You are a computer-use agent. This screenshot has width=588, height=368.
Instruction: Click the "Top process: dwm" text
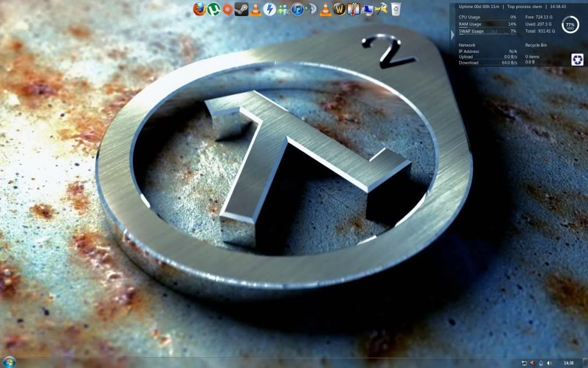525,7
